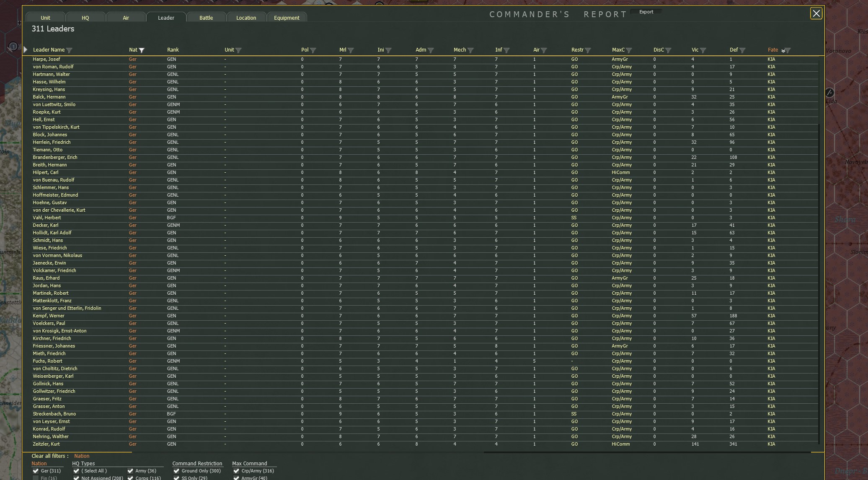The width and height of the screenshot is (868, 480).
Task: Open the Equipment tab
Action: pyautogui.click(x=287, y=18)
